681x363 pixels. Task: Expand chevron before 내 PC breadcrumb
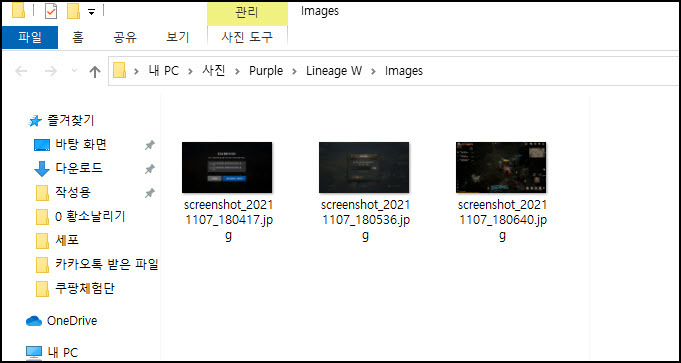136,71
